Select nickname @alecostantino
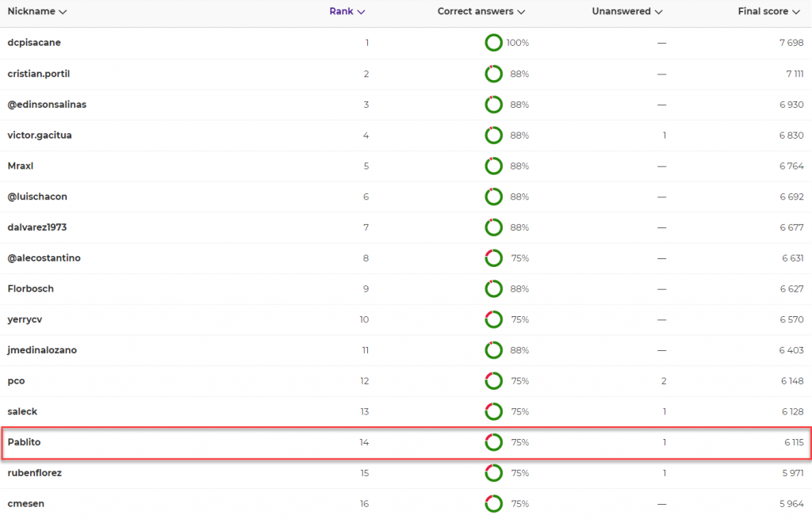The width and height of the screenshot is (812, 519). (x=44, y=258)
